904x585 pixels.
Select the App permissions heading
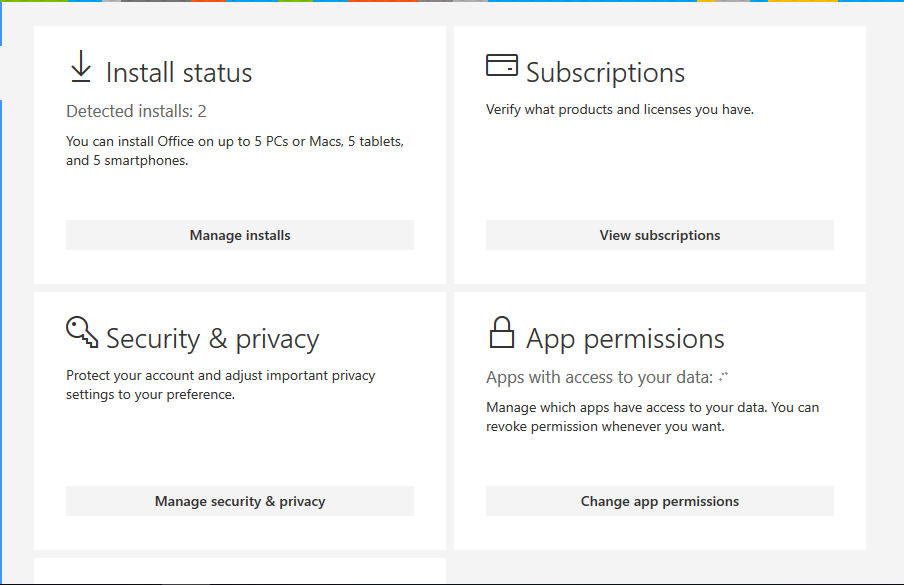625,339
